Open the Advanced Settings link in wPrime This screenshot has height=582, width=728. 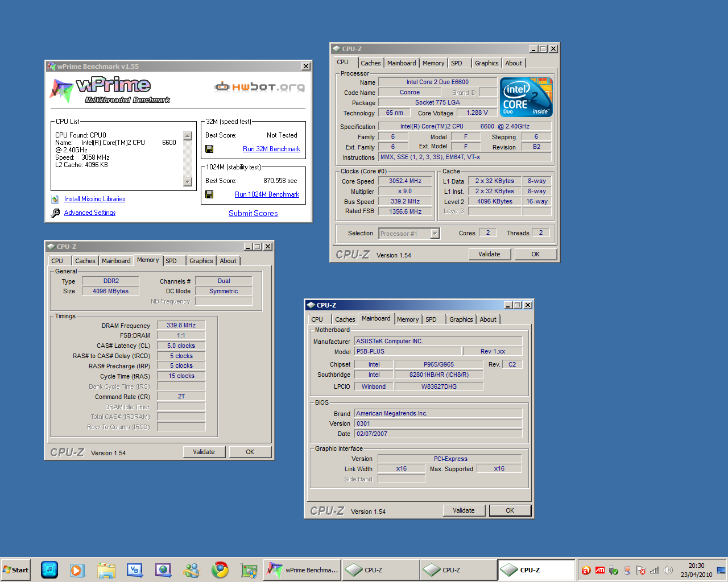point(90,213)
